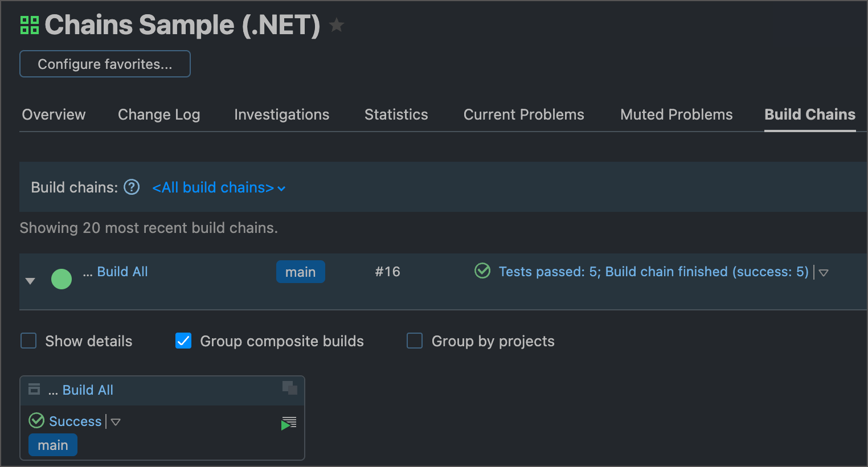The image size is (868, 467).
Task: Click the green project grid icon beside title
Action: click(29, 24)
